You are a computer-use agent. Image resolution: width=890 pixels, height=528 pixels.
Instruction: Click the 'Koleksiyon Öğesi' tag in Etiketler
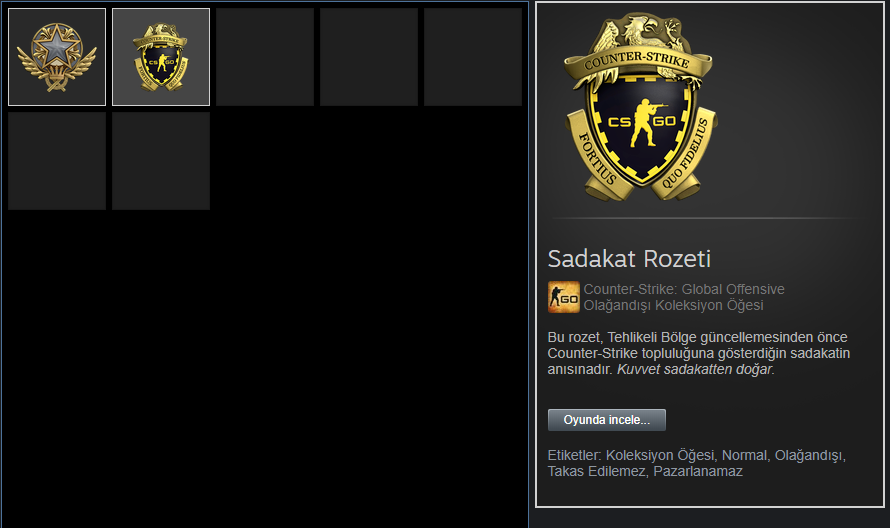[661, 455]
